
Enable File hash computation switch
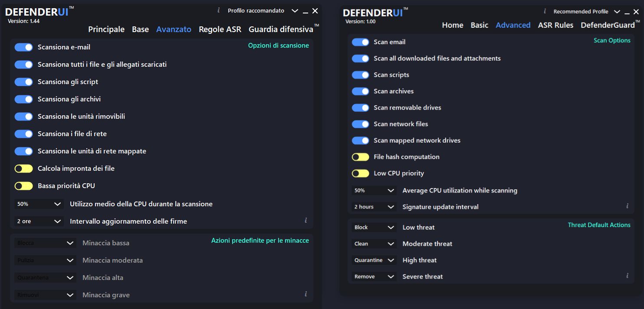[360, 157]
